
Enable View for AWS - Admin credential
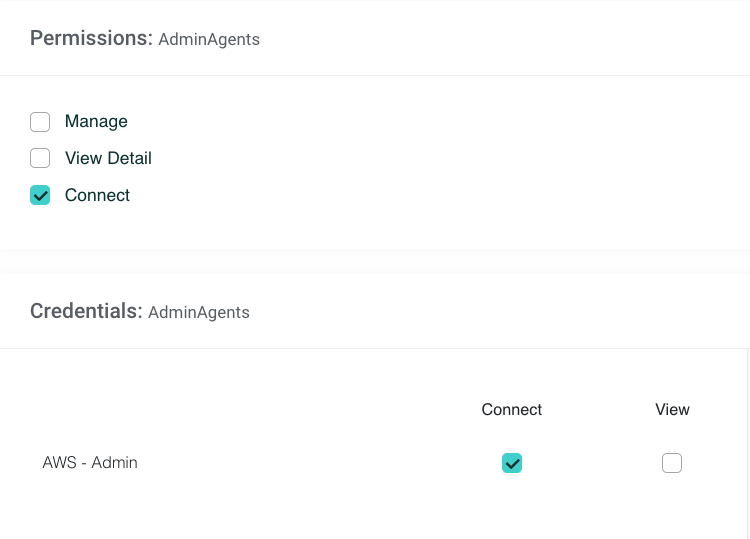point(672,463)
